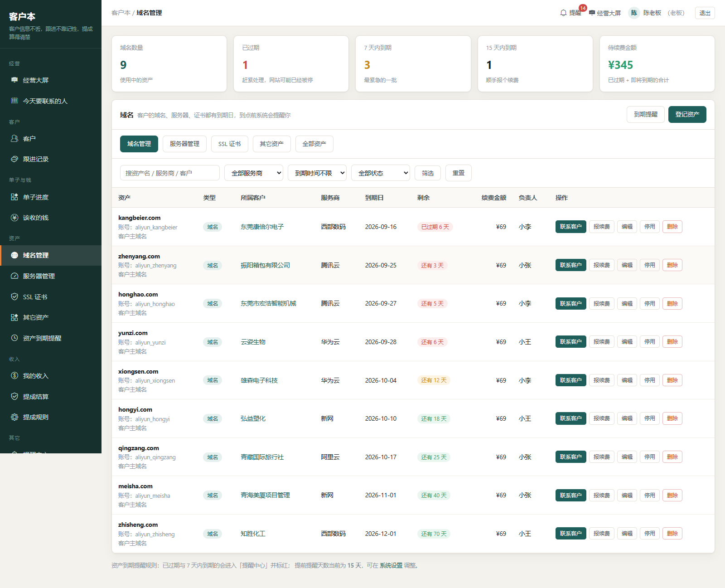Open SSL 证书 shield icon
Screen dimensions: 725x588
click(14, 297)
